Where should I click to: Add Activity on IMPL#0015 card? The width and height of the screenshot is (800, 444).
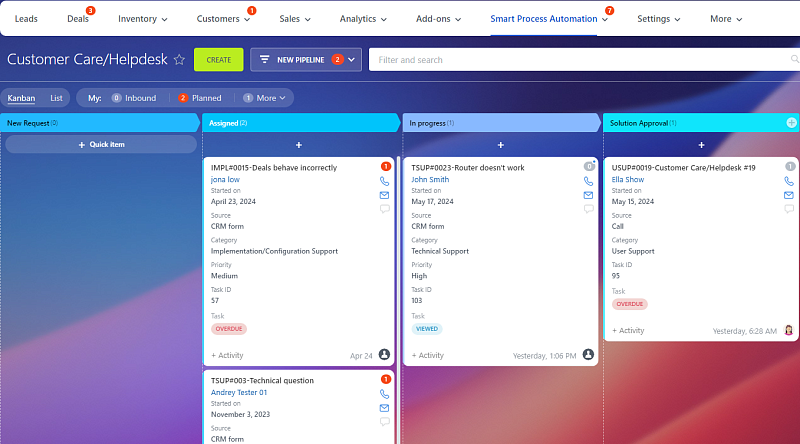[227, 355]
